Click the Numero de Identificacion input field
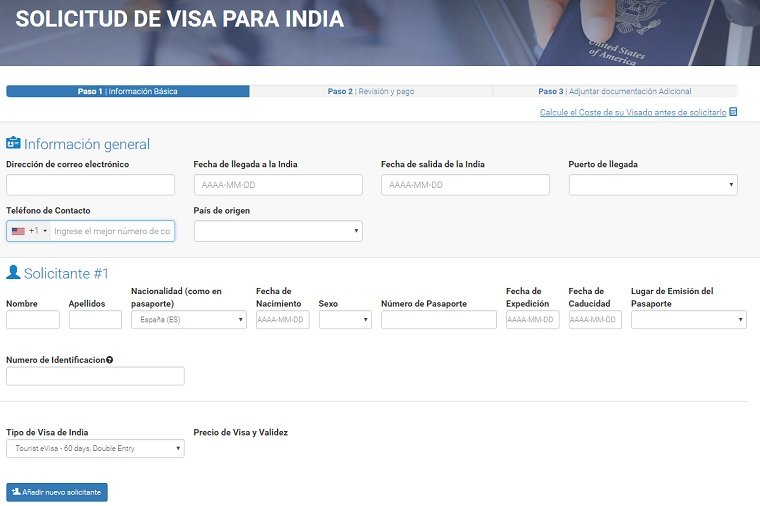 (95, 376)
